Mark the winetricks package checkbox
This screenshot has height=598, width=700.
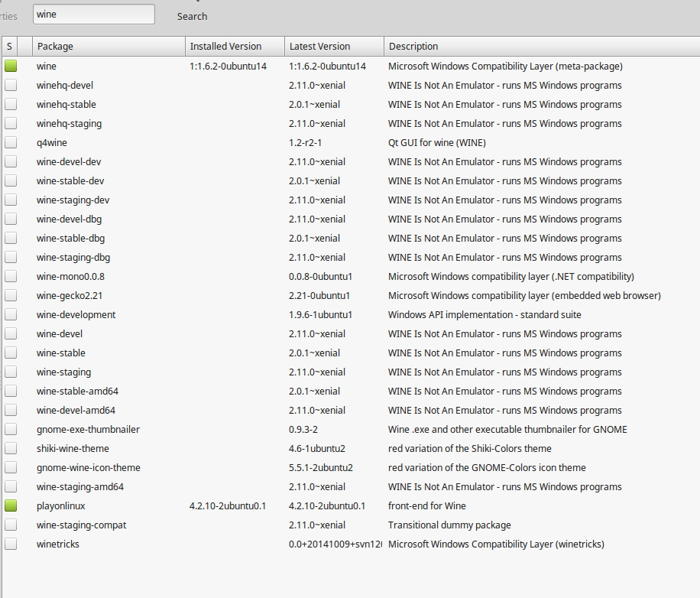pos(11,544)
